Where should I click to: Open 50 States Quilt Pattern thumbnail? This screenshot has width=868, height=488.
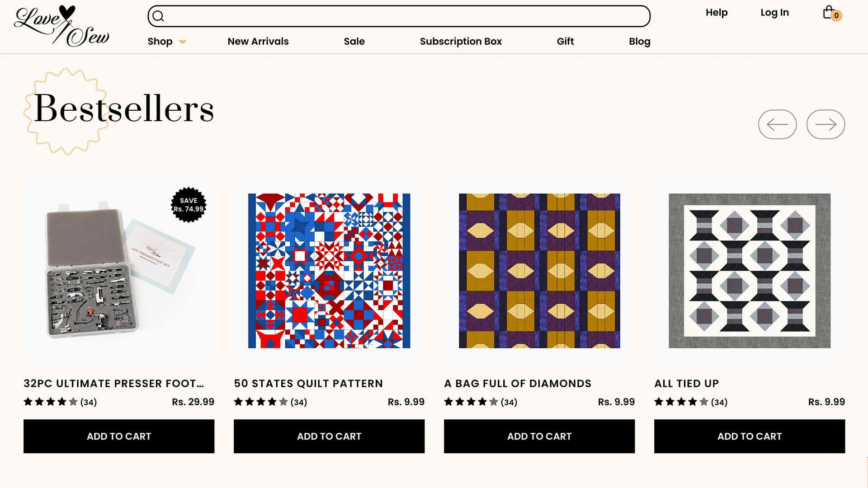tap(329, 271)
